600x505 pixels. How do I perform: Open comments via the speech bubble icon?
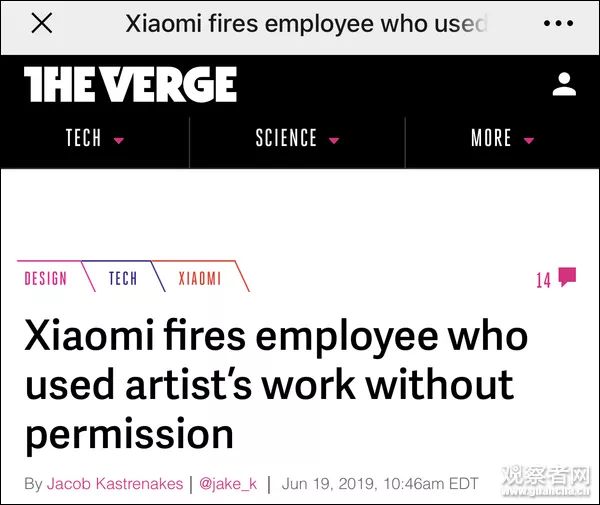tap(567, 277)
